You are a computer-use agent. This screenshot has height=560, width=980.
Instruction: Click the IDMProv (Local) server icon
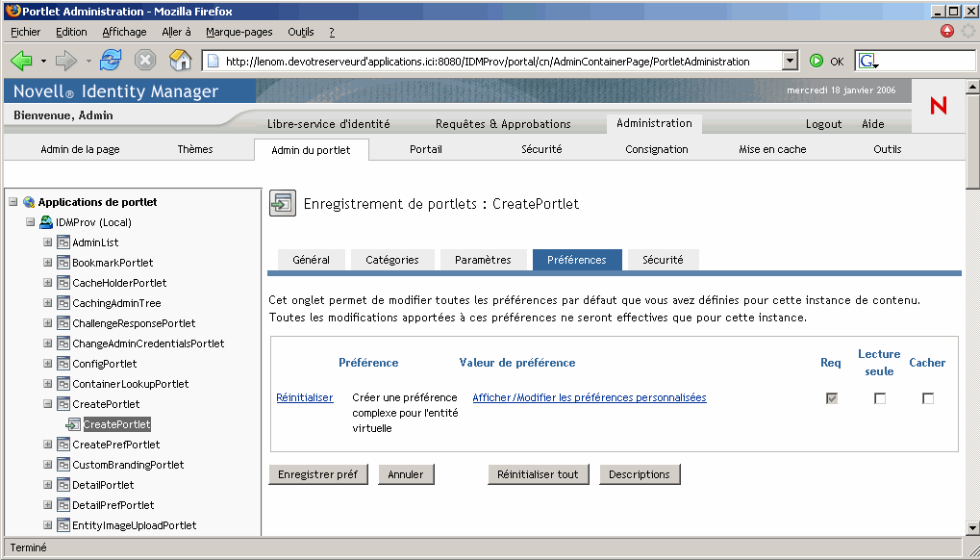[x=46, y=222]
